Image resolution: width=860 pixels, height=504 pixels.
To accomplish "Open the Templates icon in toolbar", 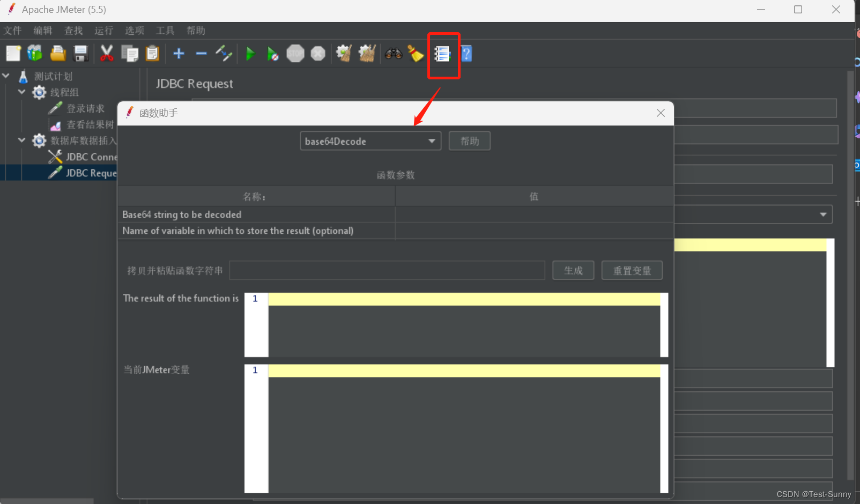I will (35, 54).
